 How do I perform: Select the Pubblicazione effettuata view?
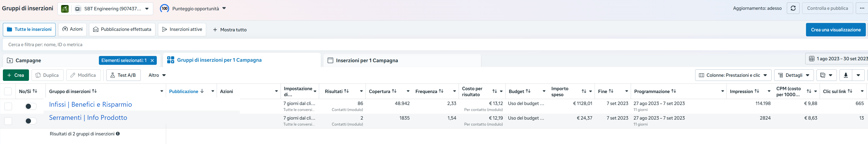click(x=122, y=30)
